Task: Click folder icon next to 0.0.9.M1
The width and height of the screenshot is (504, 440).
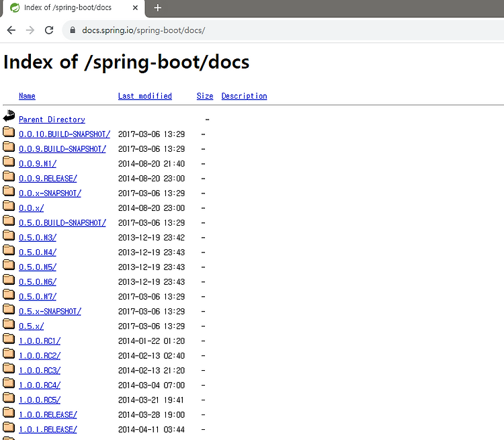Action: click(9, 161)
